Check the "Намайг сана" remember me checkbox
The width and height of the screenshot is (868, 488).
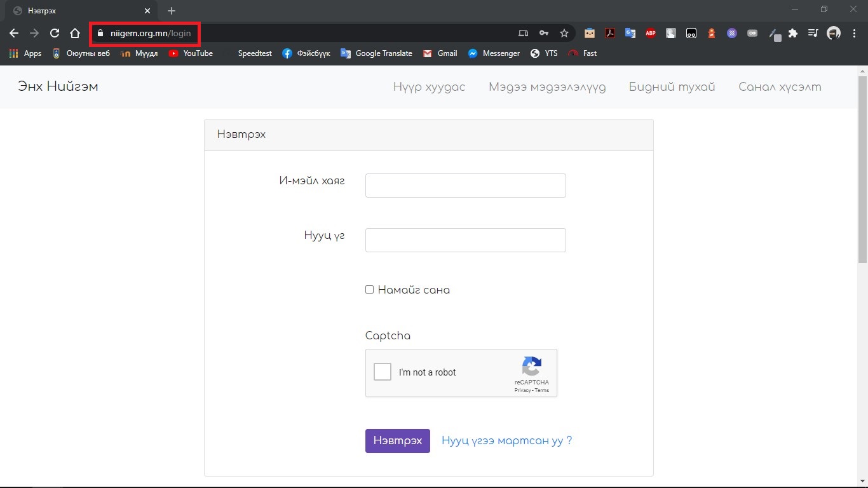point(369,290)
